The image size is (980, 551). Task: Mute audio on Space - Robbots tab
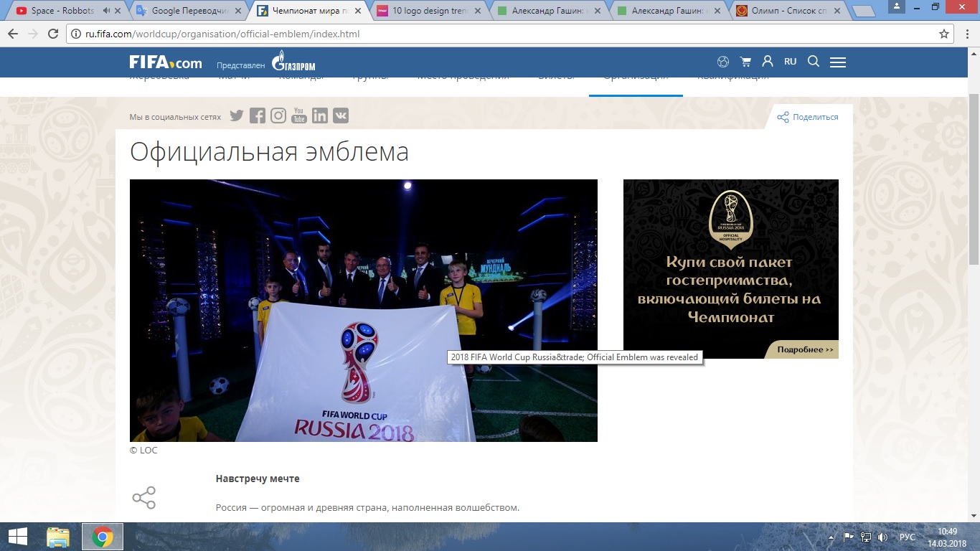pos(107,11)
